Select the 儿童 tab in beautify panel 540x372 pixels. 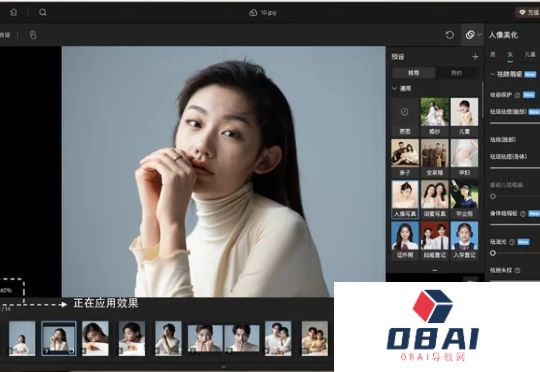coord(530,54)
